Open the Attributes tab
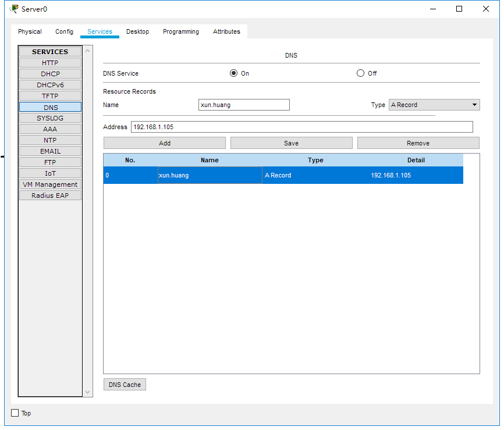Screen dimensions: 504x430 click(x=226, y=31)
